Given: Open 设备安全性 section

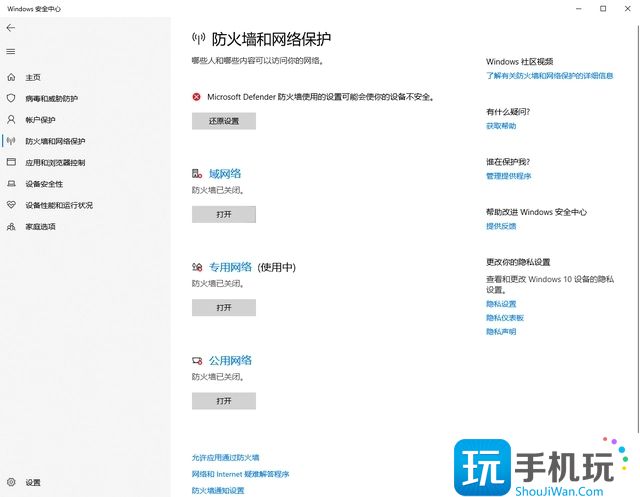Looking at the screenshot, I should [44, 184].
